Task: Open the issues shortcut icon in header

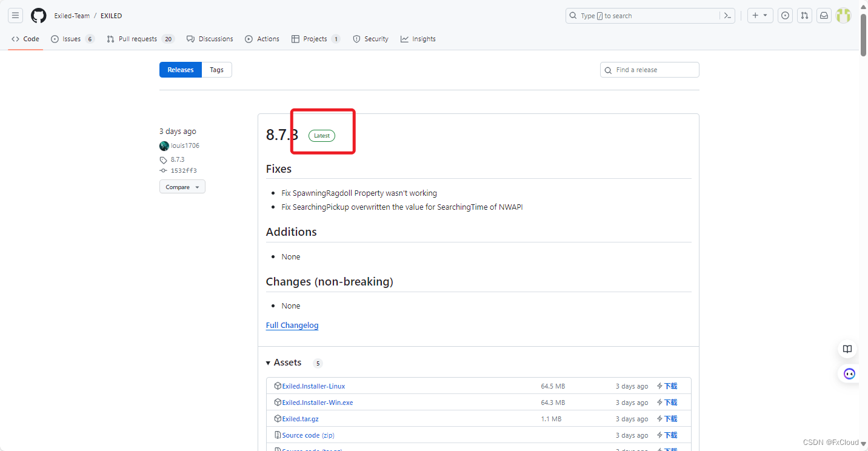Action: point(786,16)
